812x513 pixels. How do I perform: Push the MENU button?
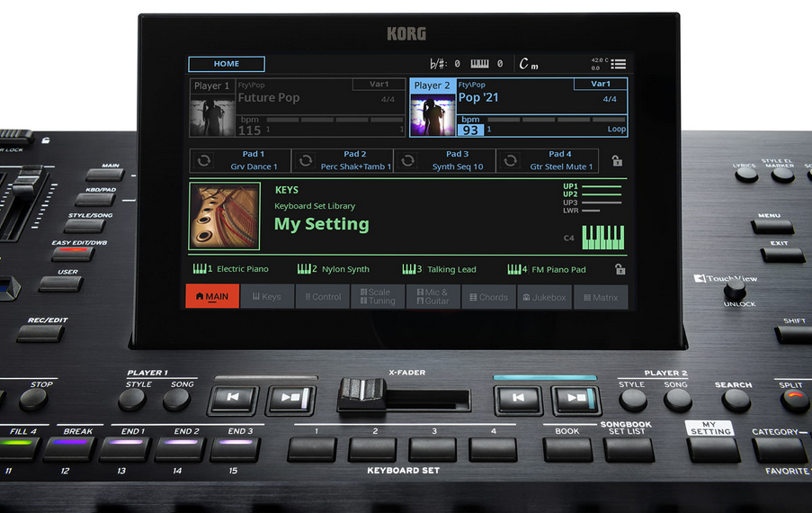(772, 227)
